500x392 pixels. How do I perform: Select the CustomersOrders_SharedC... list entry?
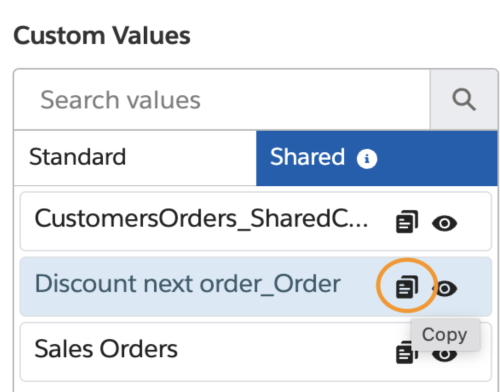256,221
